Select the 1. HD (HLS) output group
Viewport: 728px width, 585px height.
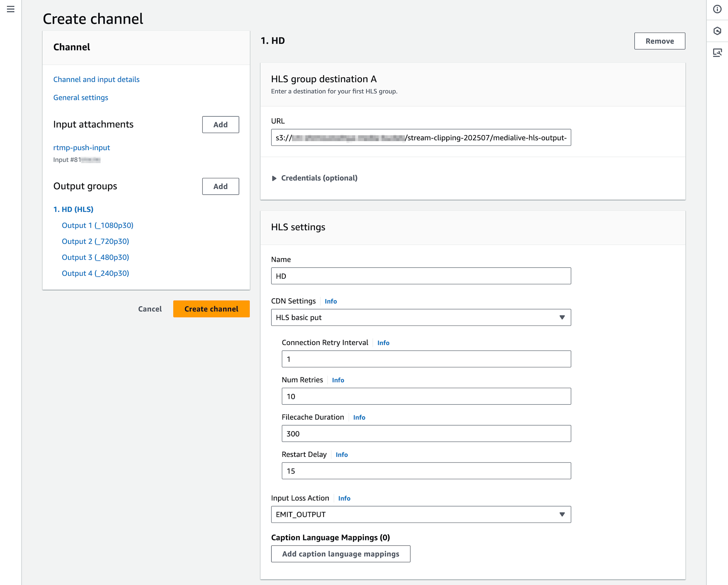click(73, 209)
